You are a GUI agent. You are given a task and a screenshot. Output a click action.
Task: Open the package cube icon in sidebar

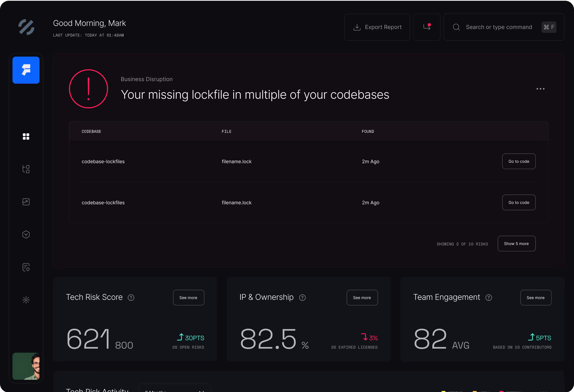(x=26, y=234)
